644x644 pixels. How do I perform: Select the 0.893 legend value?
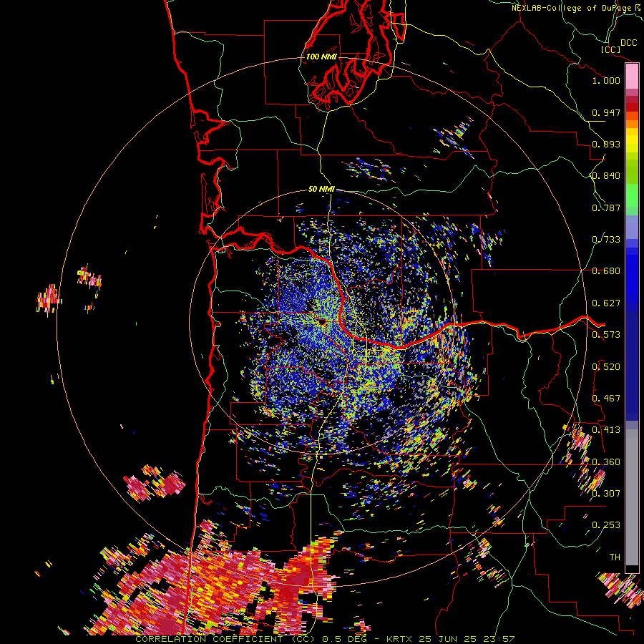[x=606, y=144]
